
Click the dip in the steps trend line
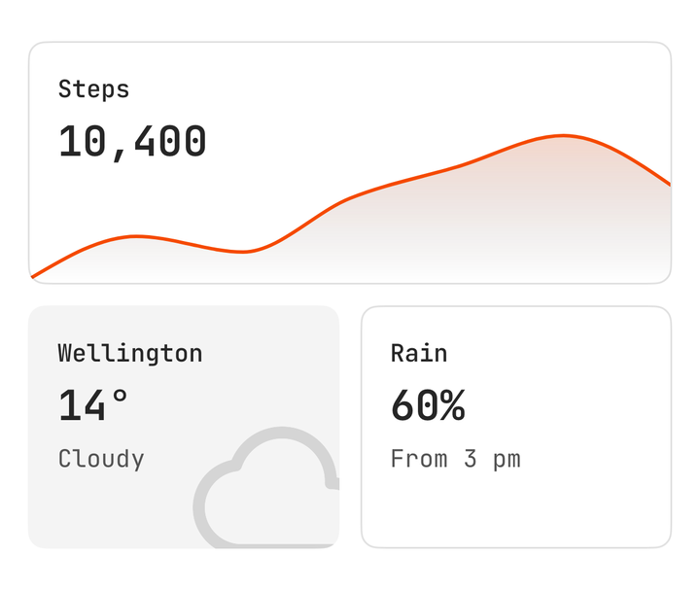(242, 252)
